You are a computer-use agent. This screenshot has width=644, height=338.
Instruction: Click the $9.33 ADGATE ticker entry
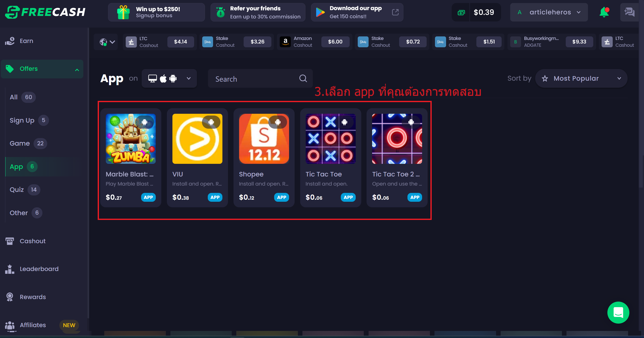point(551,42)
